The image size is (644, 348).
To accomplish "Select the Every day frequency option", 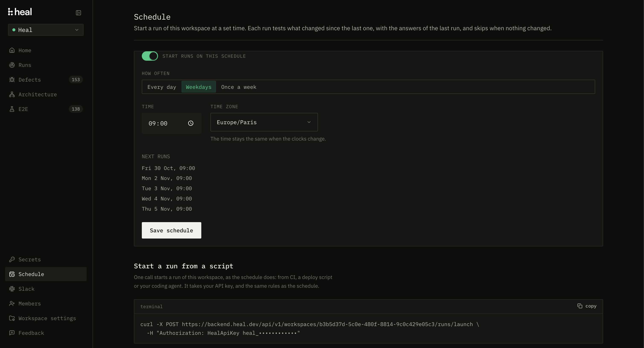I will [x=161, y=87].
